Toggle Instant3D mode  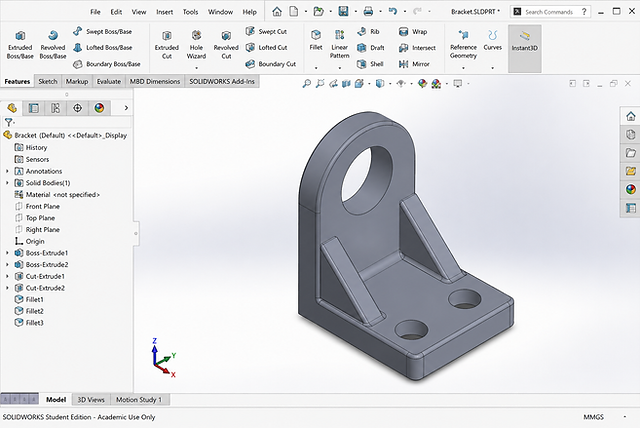click(524, 41)
